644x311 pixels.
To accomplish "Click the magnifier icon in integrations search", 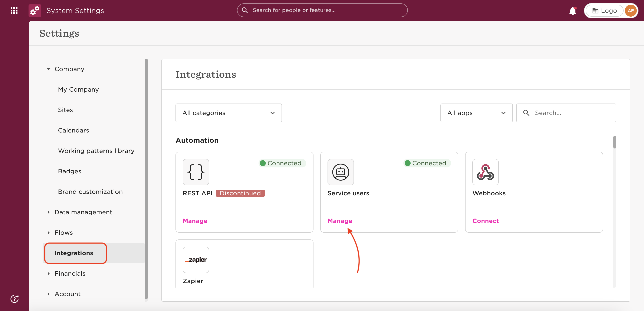I will (x=526, y=113).
